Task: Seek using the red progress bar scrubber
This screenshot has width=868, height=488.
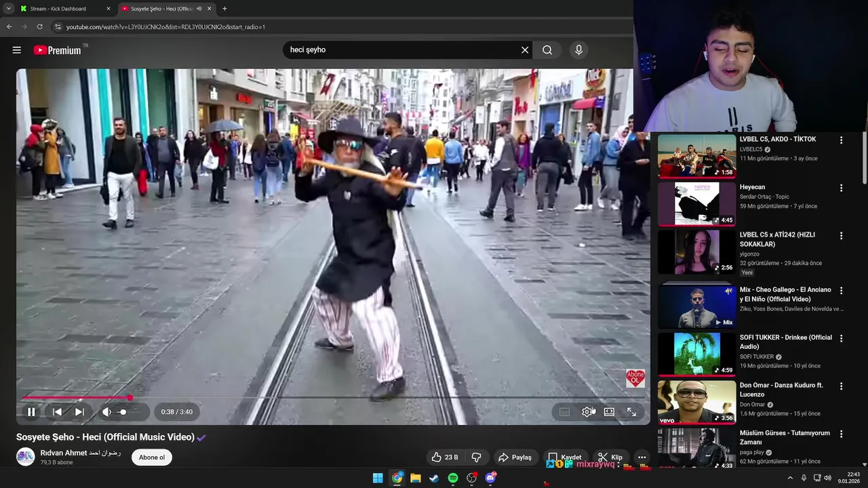Action: (130, 398)
